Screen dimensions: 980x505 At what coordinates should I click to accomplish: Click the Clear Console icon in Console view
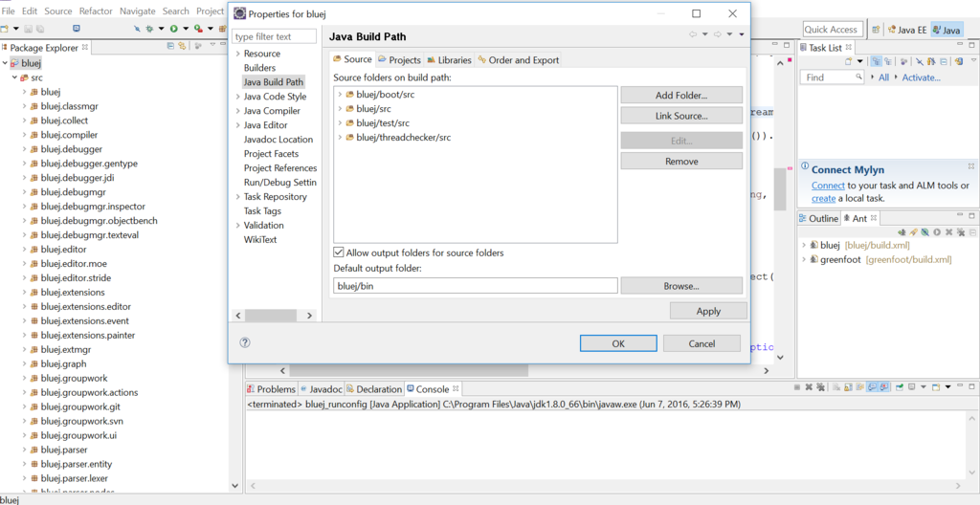pyautogui.click(x=835, y=387)
